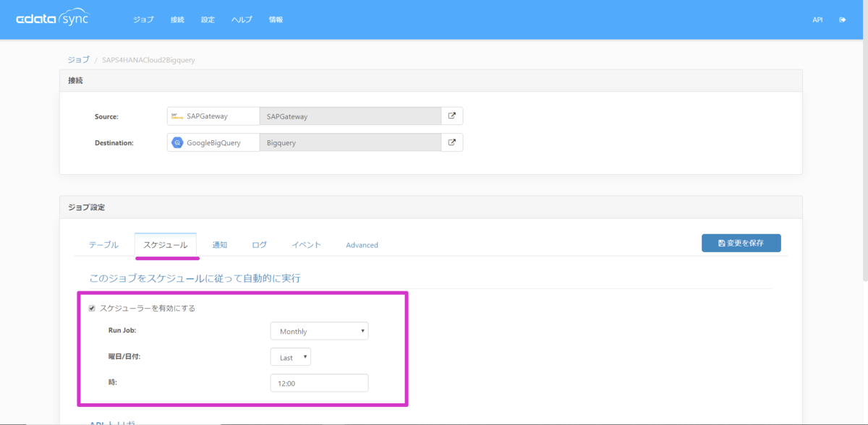Click the ジョブ設定 panel header
Screen dimensions: 868x425
pos(430,207)
